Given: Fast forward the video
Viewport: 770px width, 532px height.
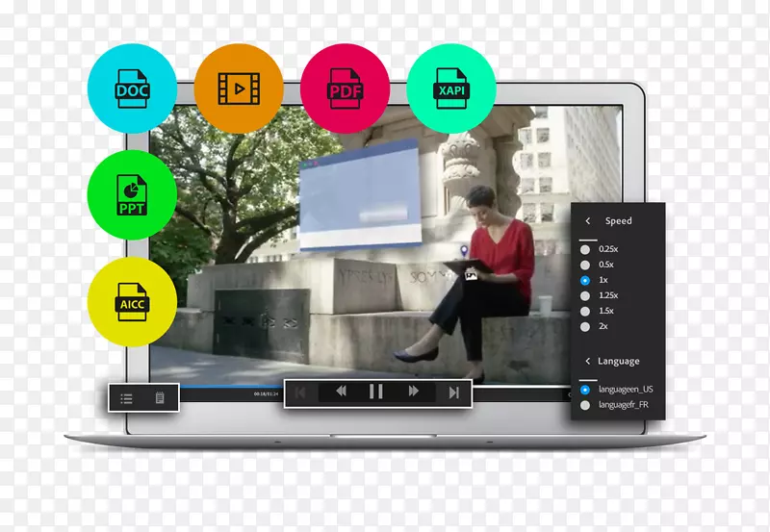Looking at the screenshot, I should click(x=414, y=392).
